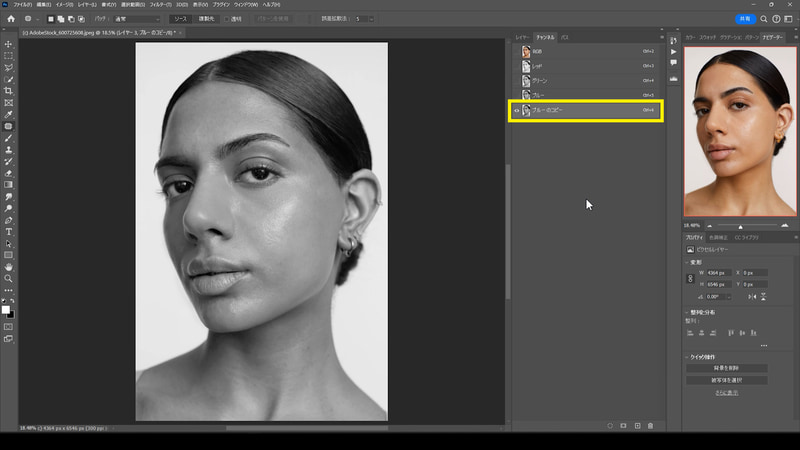This screenshot has width=800, height=450.
Task: Click the 背景を削除 button
Action: (726, 368)
